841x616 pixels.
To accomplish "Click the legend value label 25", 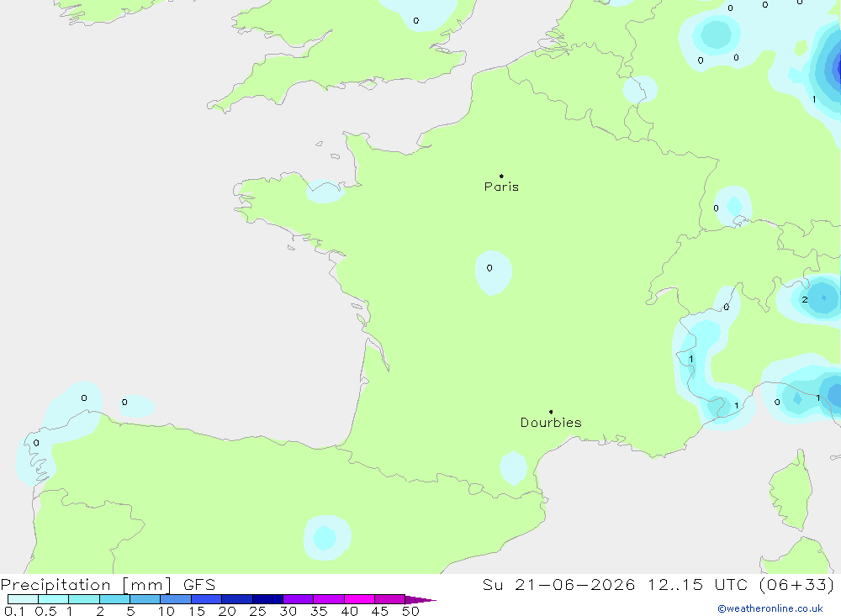I will [x=257, y=611].
